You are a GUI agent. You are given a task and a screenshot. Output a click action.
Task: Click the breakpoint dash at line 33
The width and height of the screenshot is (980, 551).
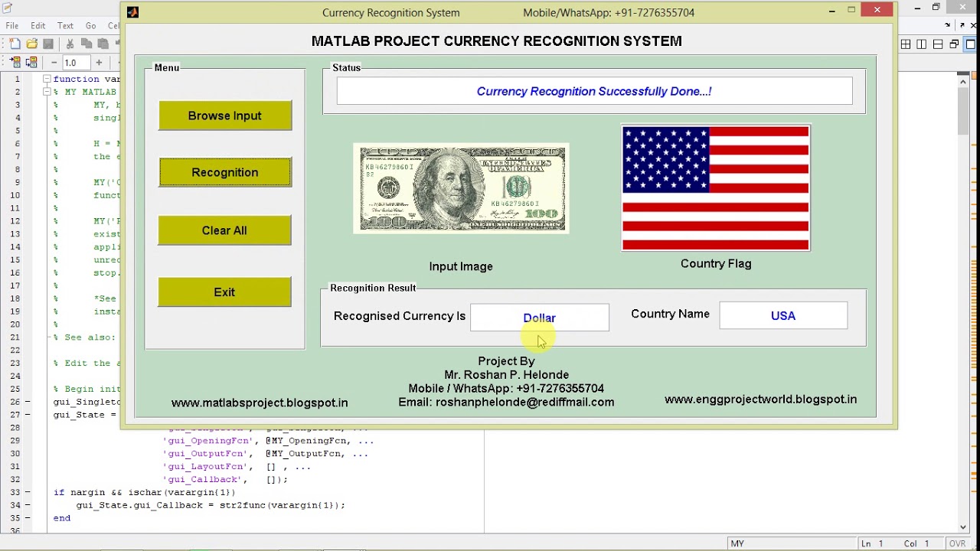pos(28,492)
